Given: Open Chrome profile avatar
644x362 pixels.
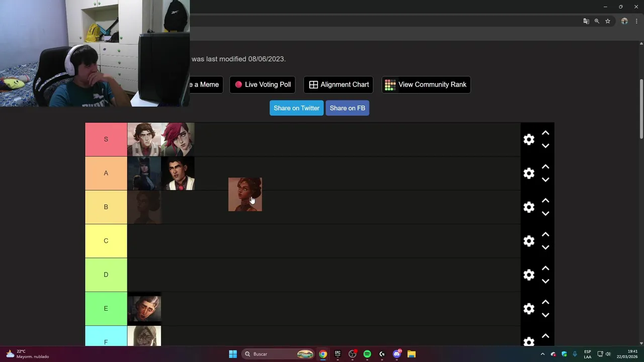Looking at the screenshot, I should (624, 21).
